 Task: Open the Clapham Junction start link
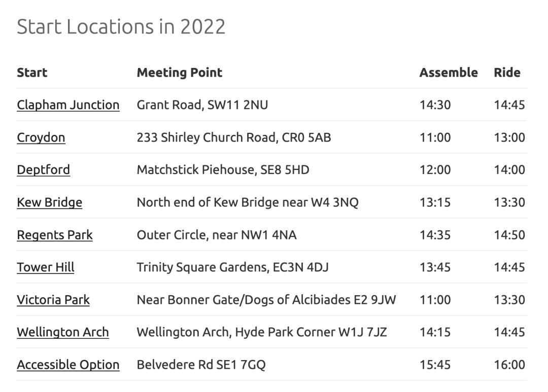click(68, 105)
